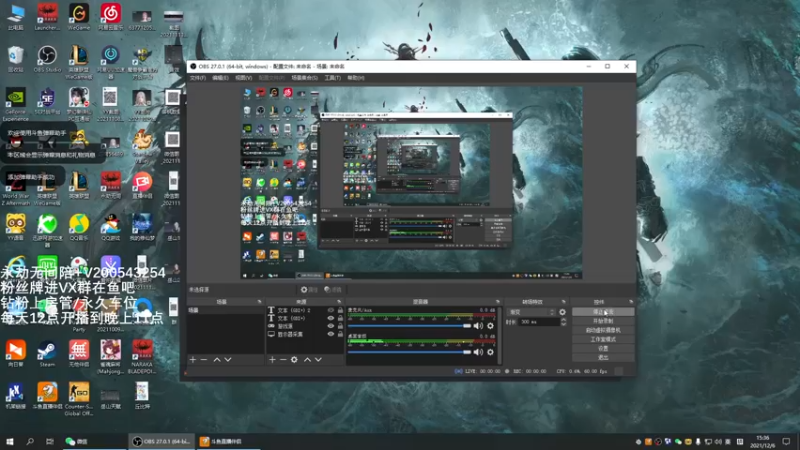Open scene transition properties gear next to 渐变
Screen dimensions: 800x450
point(562,312)
